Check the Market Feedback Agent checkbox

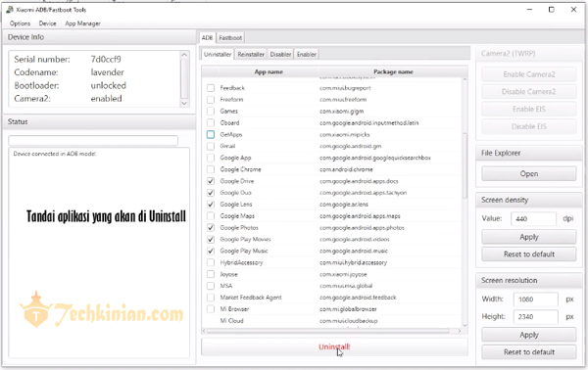(211, 298)
